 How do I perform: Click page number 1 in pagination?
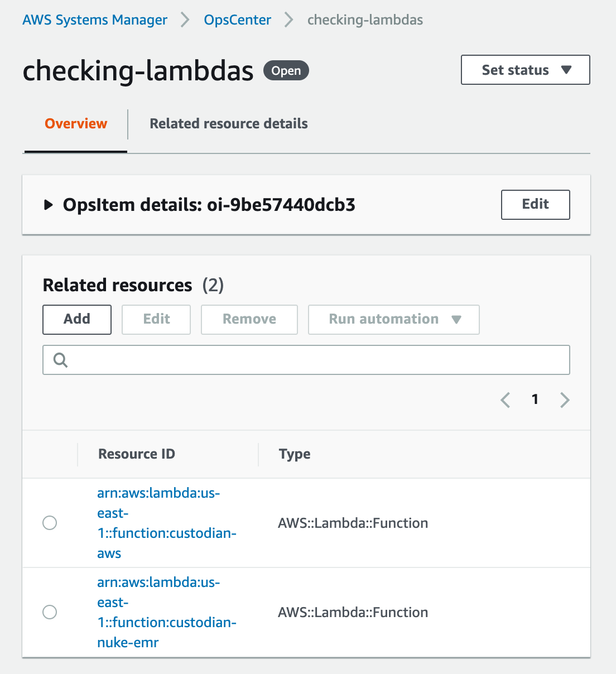(535, 399)
